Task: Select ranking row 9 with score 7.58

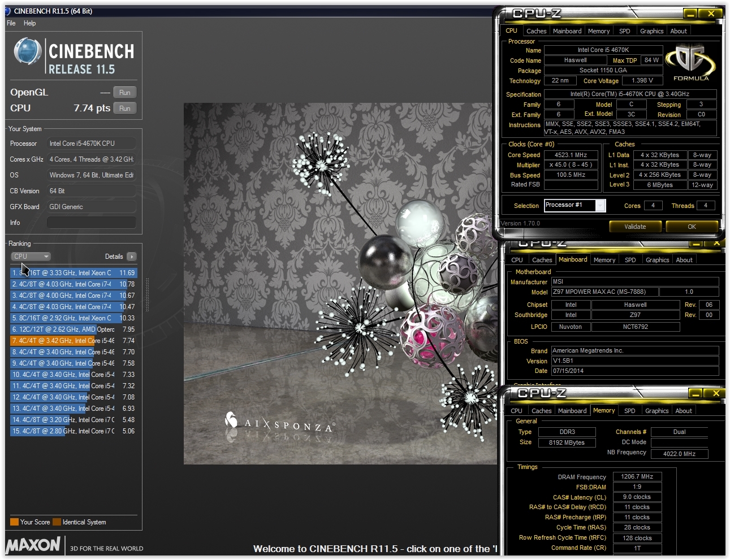Action: tap(74, 363)
